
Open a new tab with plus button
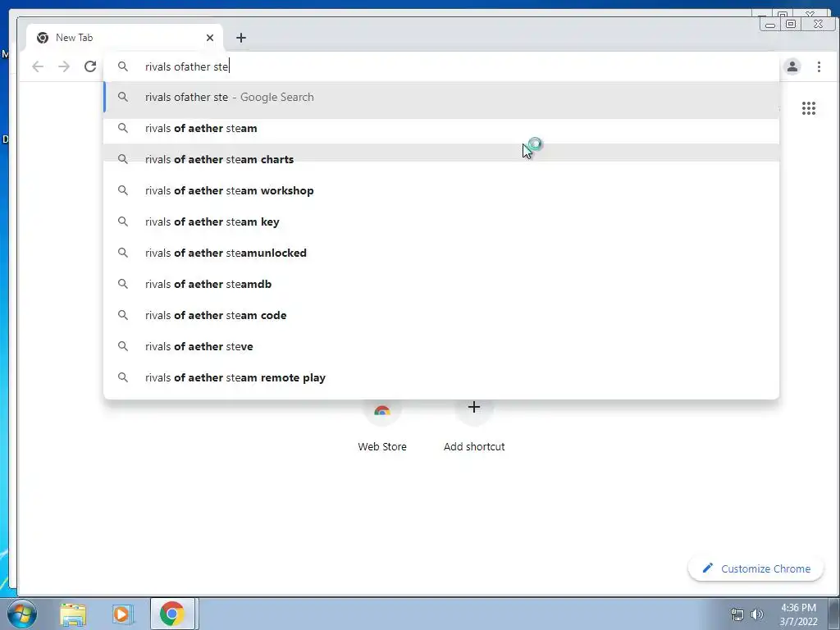tap(241, 38)
